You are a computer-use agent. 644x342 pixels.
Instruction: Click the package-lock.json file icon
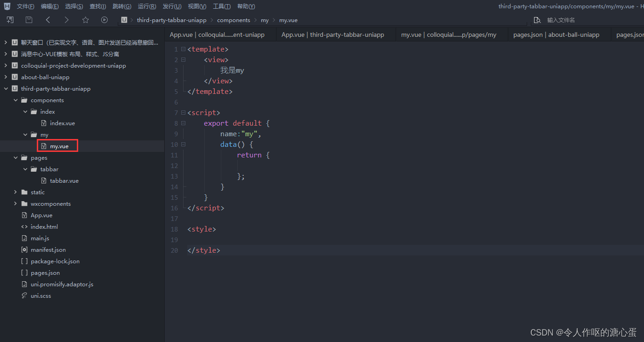point(24,261)
